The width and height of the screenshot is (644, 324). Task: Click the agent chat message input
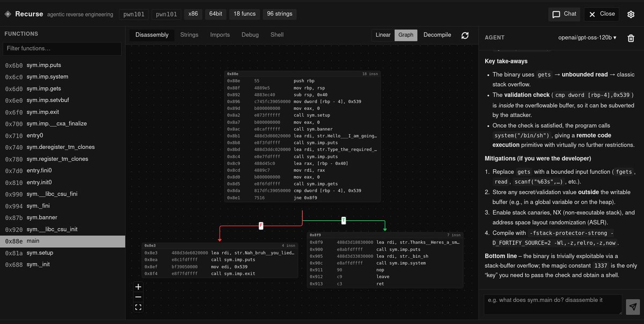coord(553,304)
